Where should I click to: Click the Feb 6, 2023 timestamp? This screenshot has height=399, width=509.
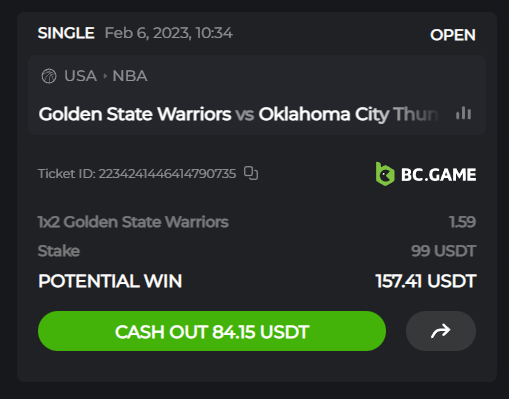(169, 33)
